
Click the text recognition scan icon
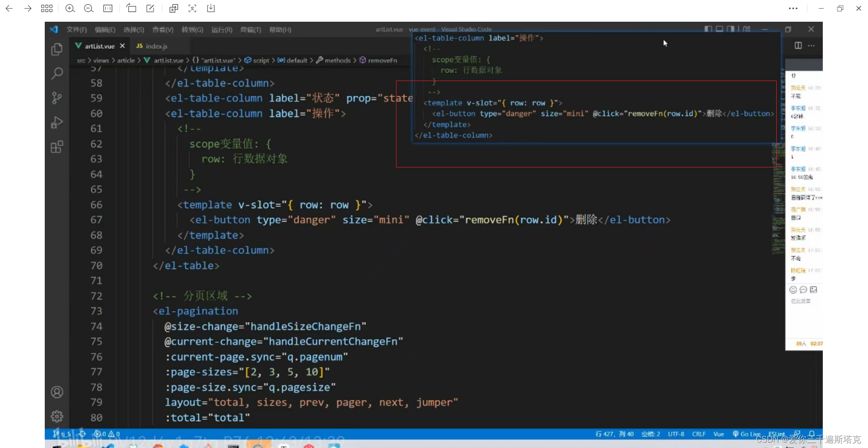click(192, 8)
